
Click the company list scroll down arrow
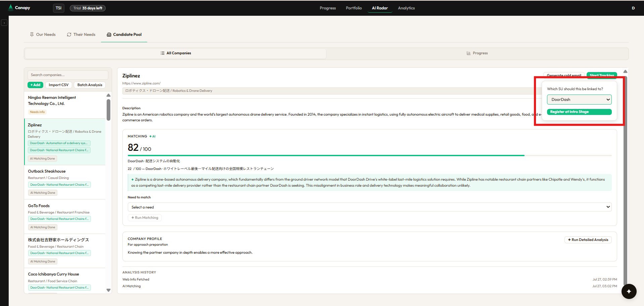(108, 290)
